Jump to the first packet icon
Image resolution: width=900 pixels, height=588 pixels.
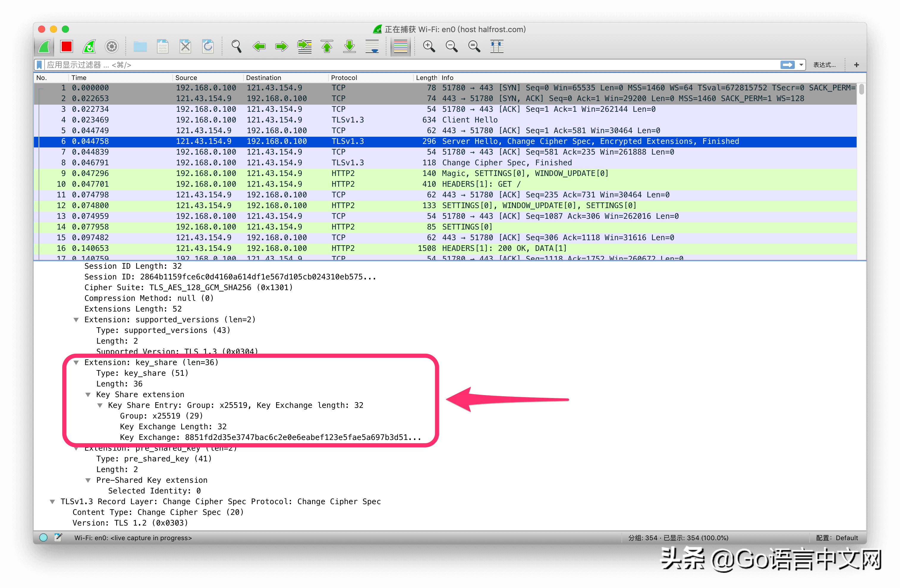point(327,46)
